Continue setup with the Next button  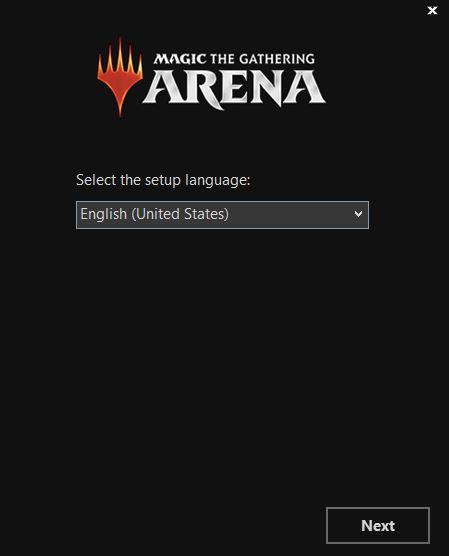378,526
